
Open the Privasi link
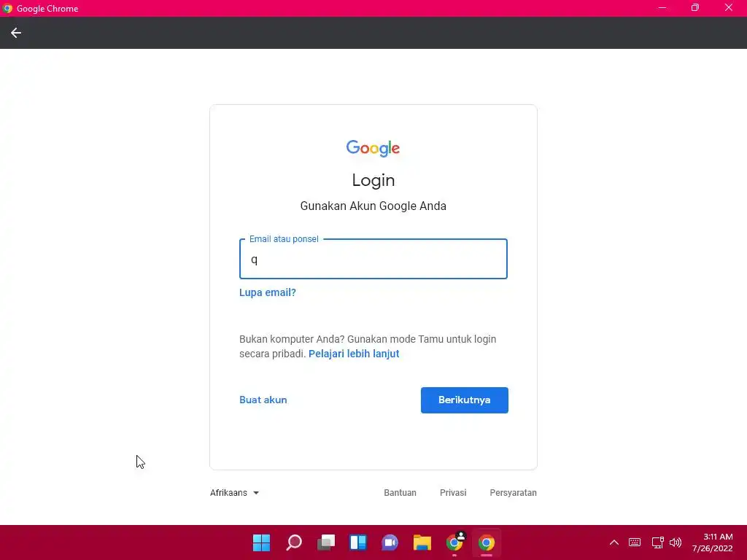pos(453,493)
